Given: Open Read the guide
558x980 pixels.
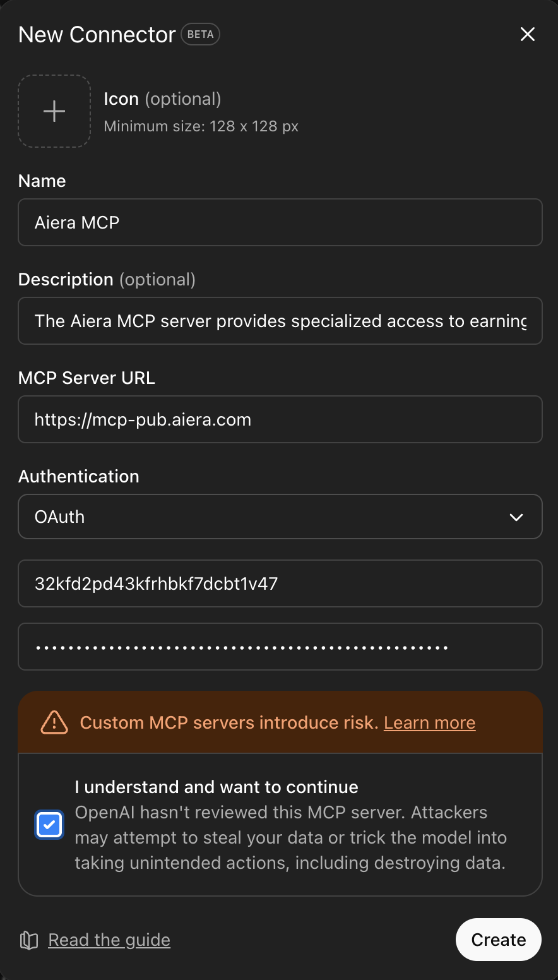Looking at the screenshot, I should coord(109,940).
